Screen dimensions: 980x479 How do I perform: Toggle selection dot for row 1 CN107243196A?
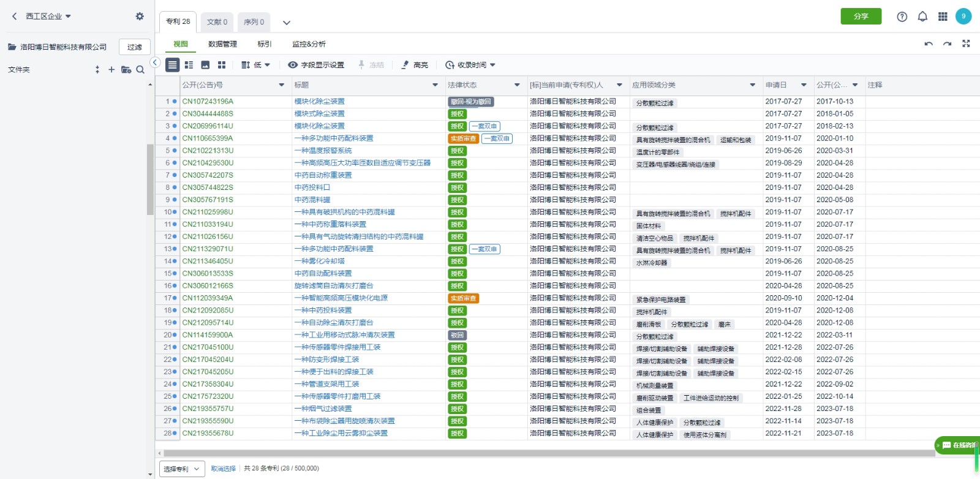click(x=175, y=102)
